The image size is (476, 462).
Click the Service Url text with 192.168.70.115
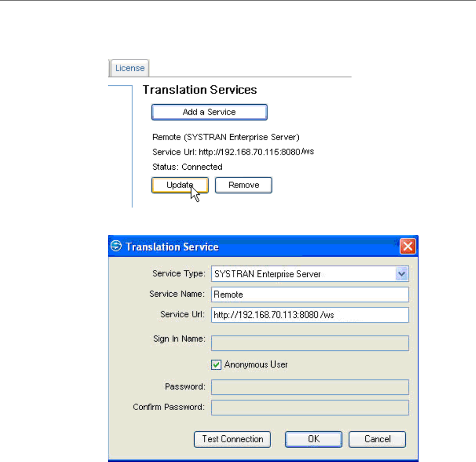pos(233,152)
